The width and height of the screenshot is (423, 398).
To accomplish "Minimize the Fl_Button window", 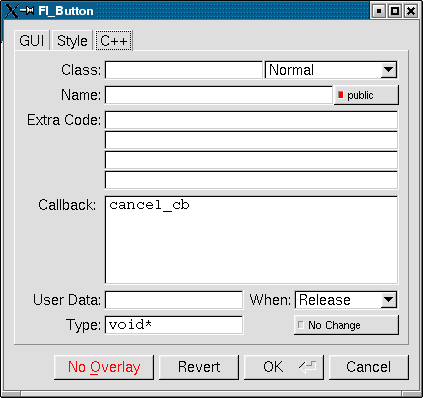I will tap(379, 11).
